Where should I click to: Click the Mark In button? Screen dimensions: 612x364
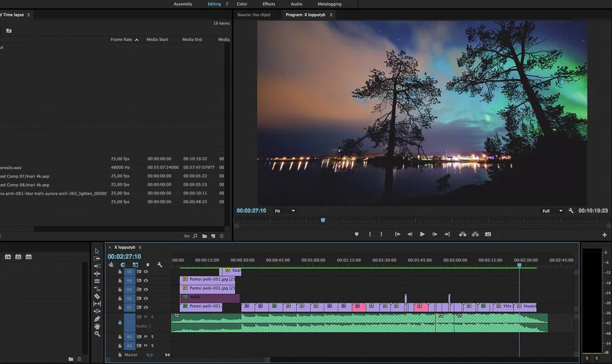(370, 234)
